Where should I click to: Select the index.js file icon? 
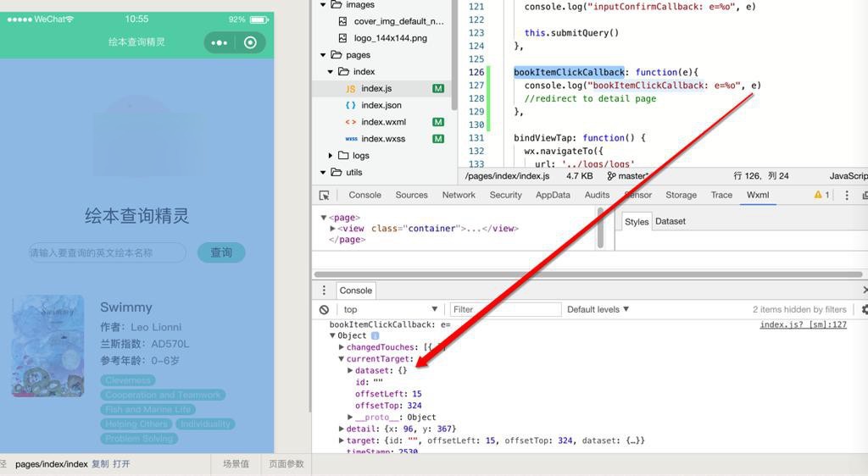coord(350,88)
